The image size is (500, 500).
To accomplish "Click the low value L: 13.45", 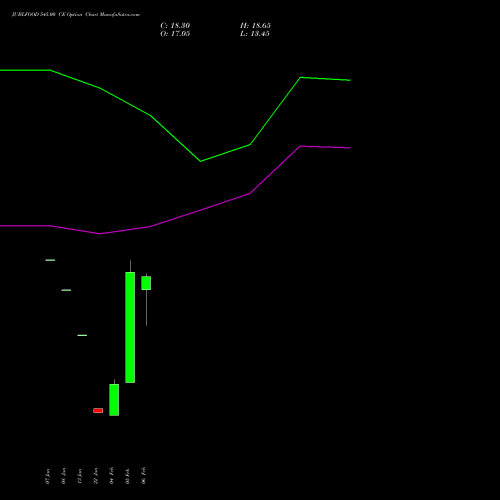I will point(255,34).
